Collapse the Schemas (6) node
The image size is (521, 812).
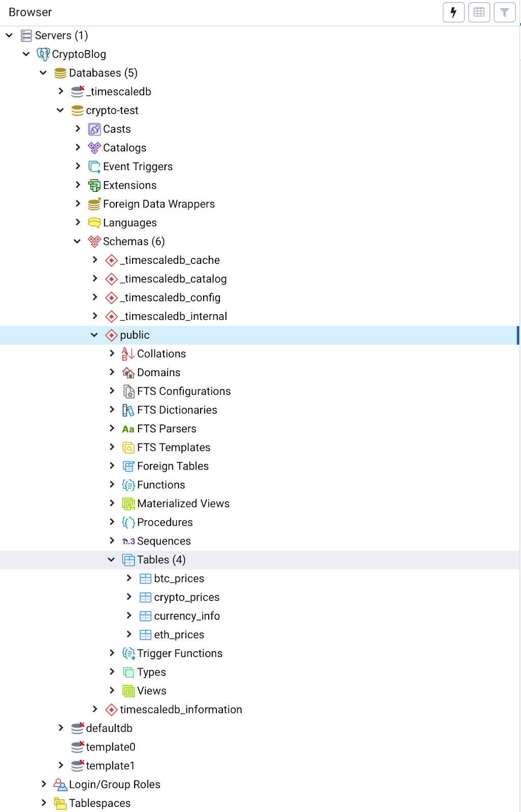coord(77,242)
